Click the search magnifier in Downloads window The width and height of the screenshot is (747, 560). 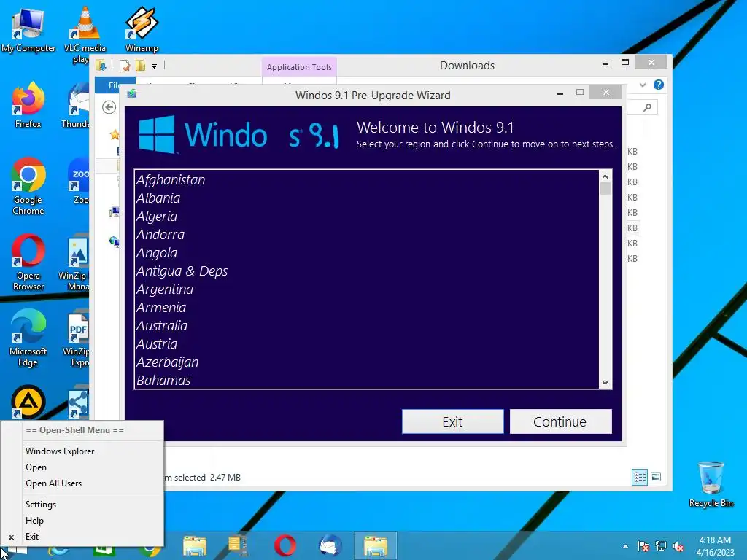tap(648, 108)
